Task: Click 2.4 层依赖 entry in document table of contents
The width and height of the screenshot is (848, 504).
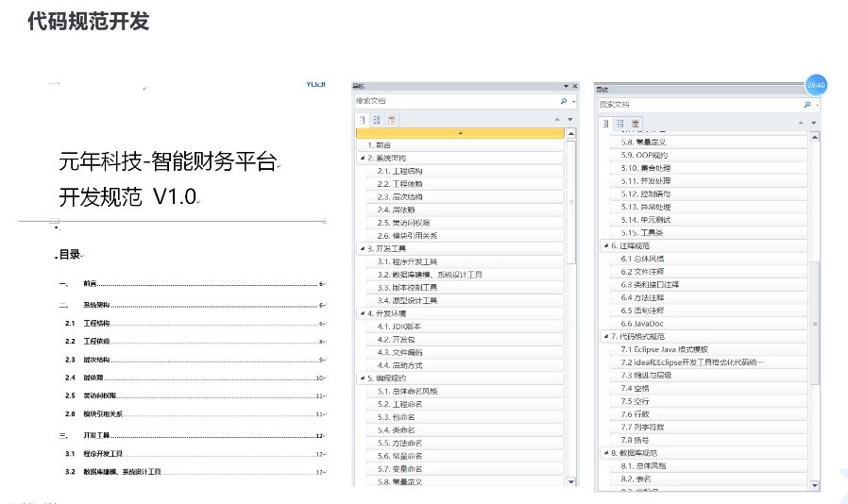Action: [195, 378]
